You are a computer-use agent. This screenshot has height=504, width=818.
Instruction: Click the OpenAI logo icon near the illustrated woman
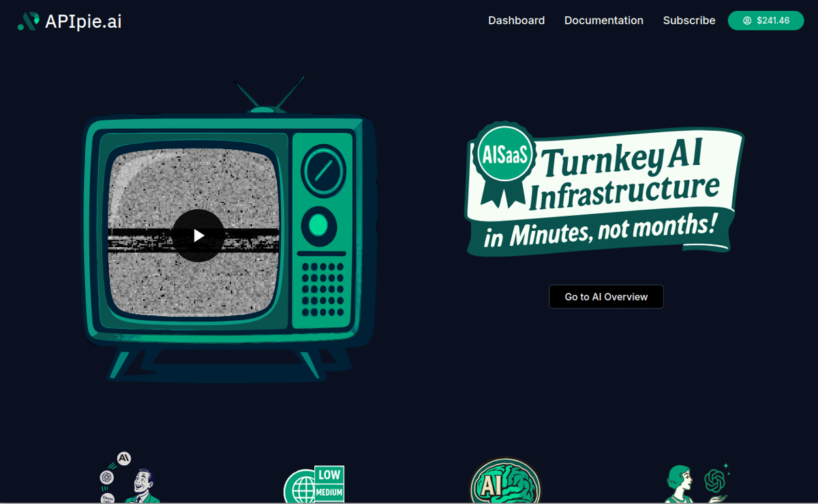pos(715,479)
